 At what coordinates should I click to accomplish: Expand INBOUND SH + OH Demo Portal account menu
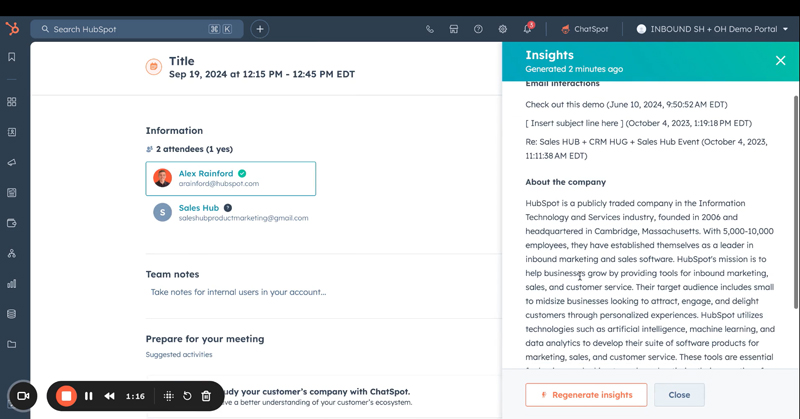(x=712, y=29)
